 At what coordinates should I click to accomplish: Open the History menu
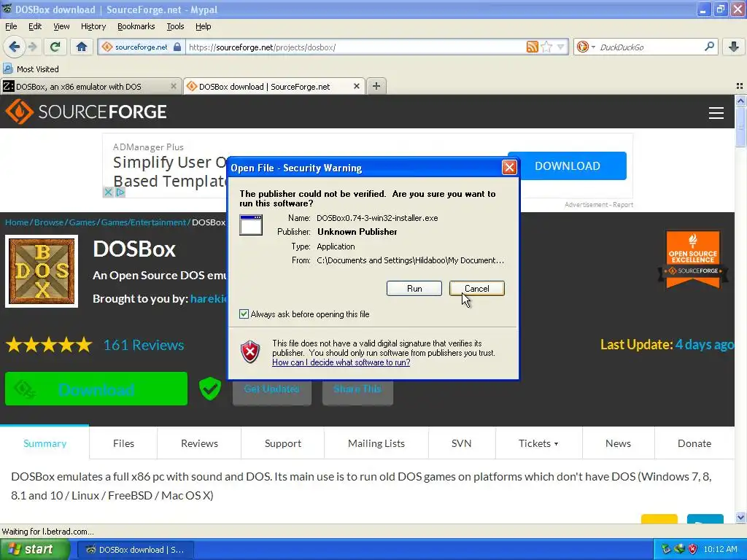tap(93, 26)
